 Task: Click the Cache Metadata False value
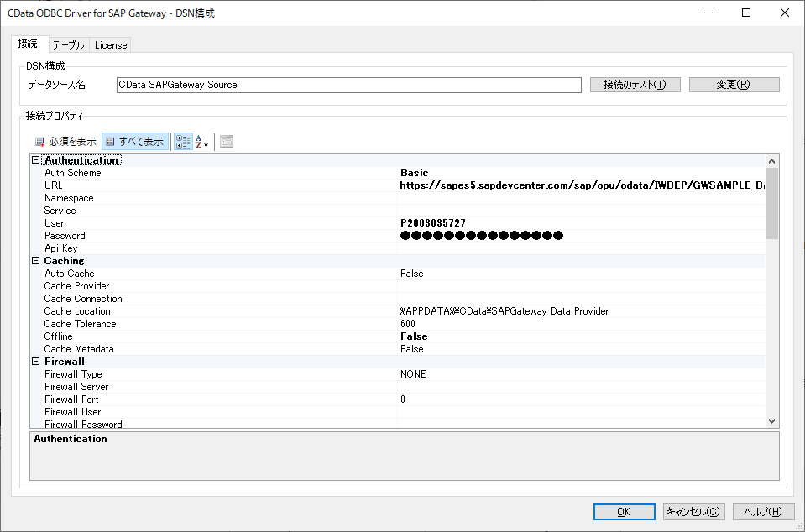(x=412, y=349)
